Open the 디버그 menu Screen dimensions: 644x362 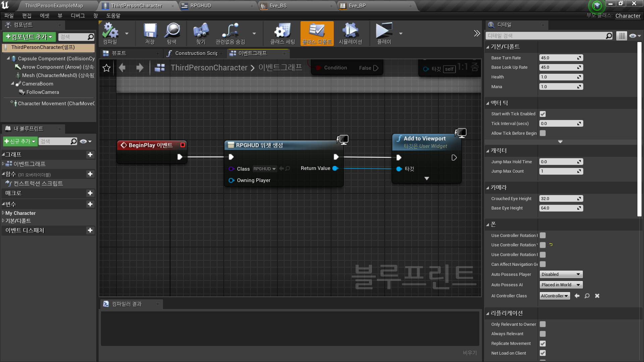tap(78, 16)
